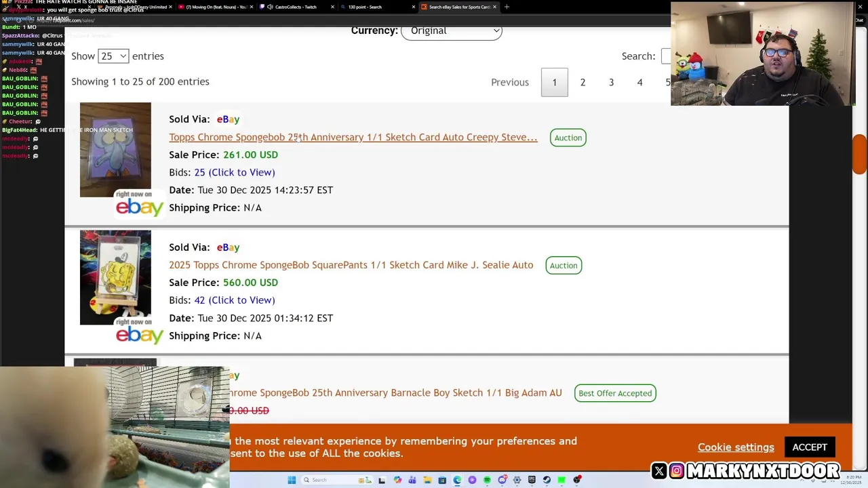868x488 pixels.
Task: Open Cookie settings link
Action: click(736, 447)
